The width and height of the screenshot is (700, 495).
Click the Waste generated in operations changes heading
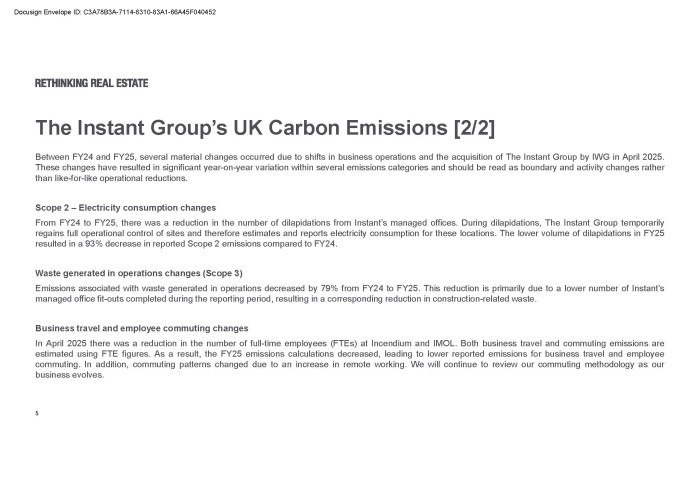(x=139, y=273)
